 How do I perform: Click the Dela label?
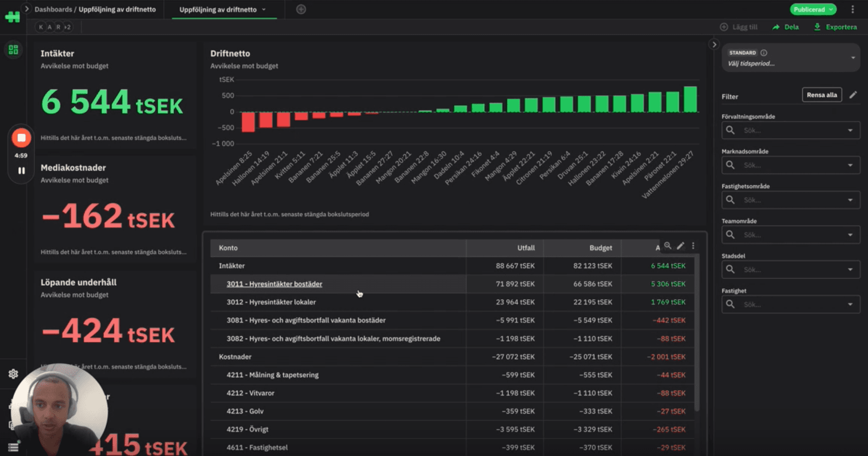tap(792, 27)
